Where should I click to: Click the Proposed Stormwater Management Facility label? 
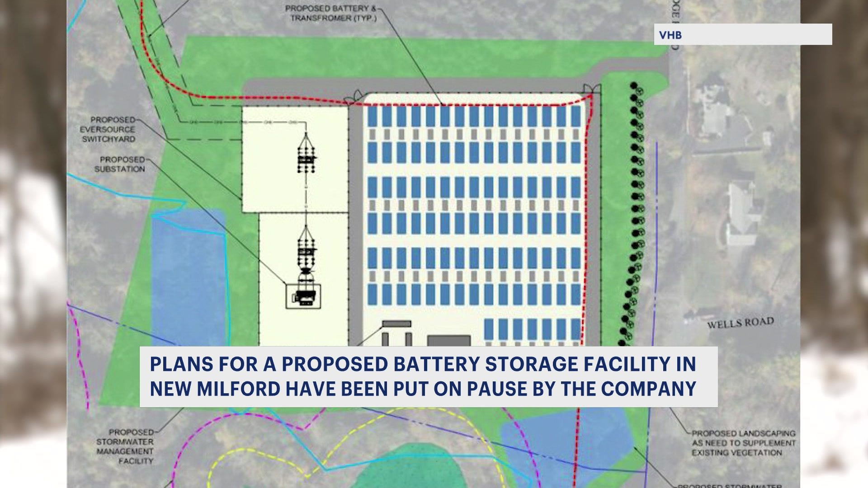point(125,446)
